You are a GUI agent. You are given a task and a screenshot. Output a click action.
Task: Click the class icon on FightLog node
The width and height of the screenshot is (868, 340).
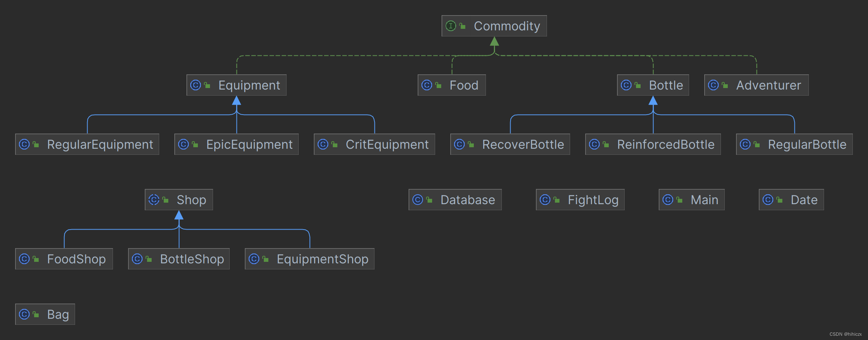[x=545, y=200]
